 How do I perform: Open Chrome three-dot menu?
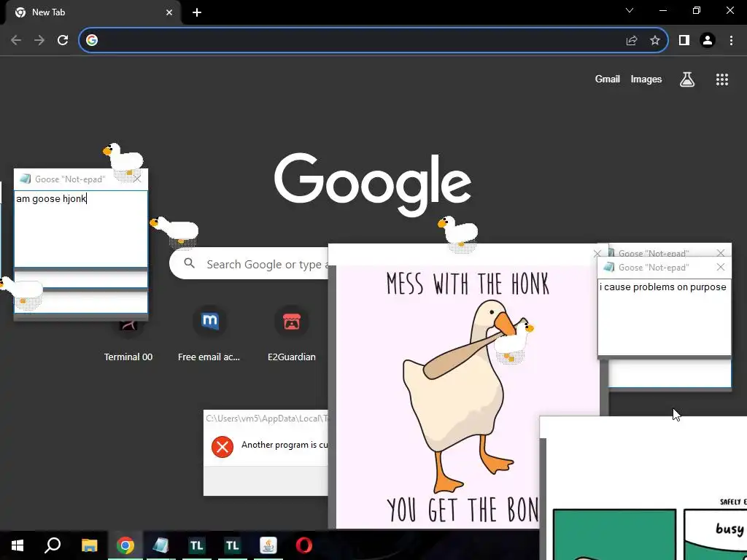[x=731, y=41]
